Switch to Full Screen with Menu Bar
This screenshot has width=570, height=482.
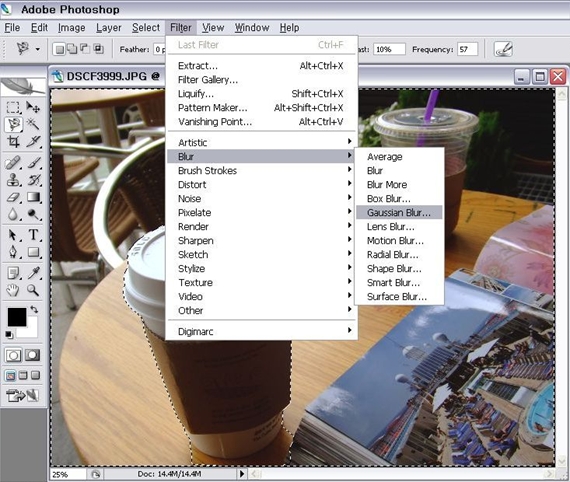coord(23,375)
